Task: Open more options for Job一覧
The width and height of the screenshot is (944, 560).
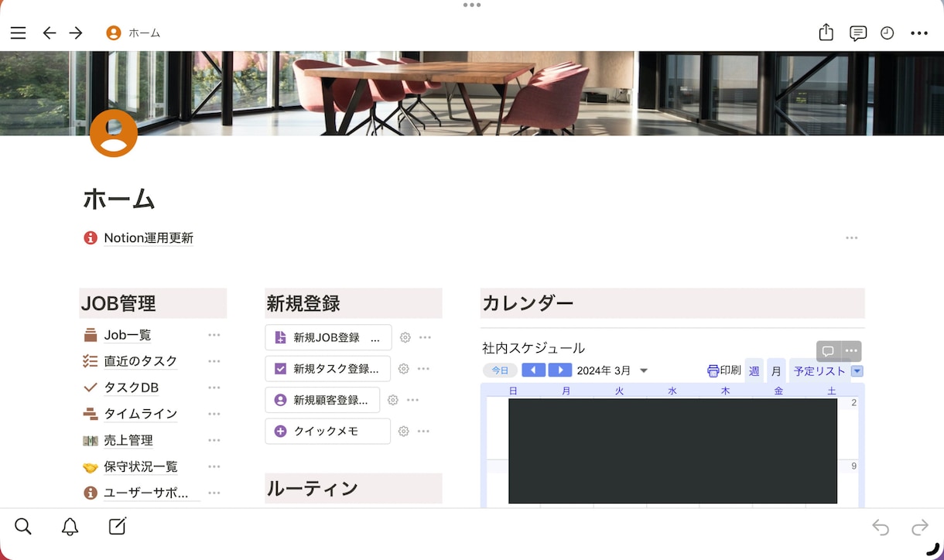Action: (214, 335)
